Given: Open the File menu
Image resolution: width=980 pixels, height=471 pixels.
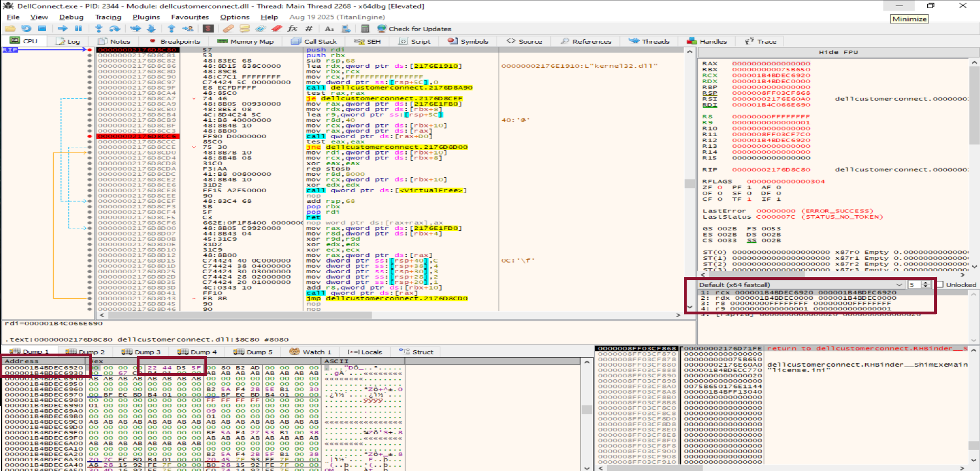Looking at the screenshot, I should 13,17.
